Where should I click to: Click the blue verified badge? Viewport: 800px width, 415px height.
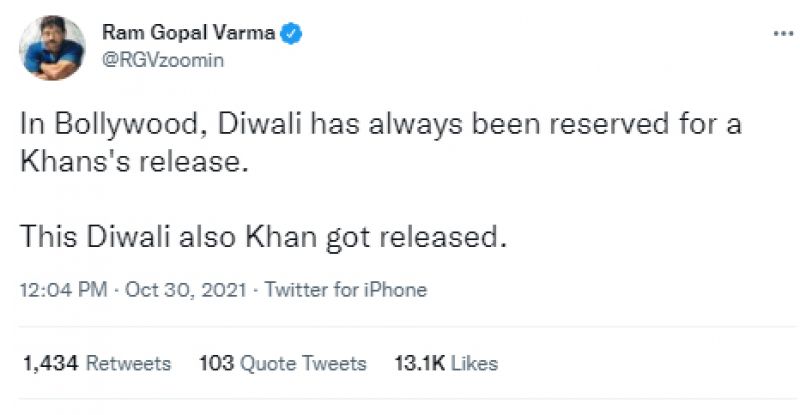[291, 35]
